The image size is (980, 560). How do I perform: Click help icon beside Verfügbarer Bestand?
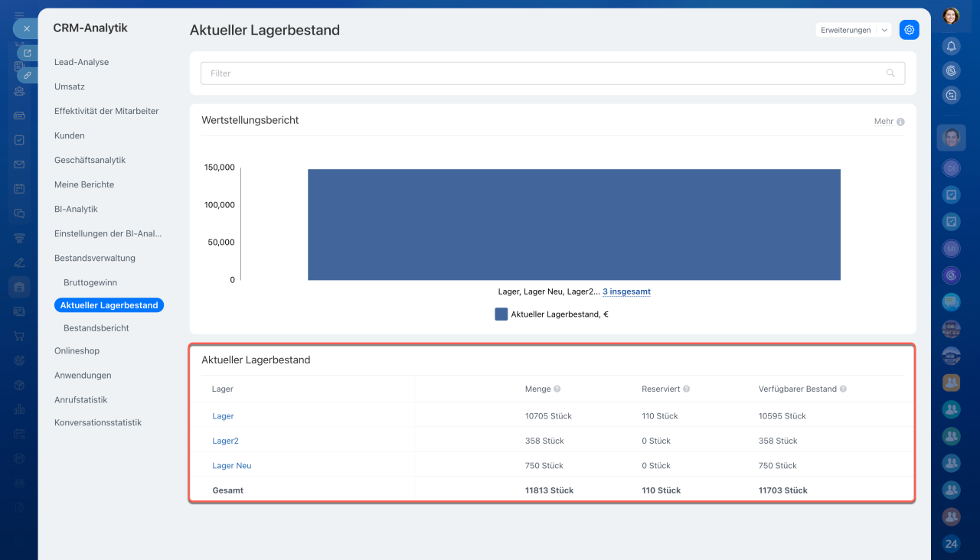click(843, 389)
